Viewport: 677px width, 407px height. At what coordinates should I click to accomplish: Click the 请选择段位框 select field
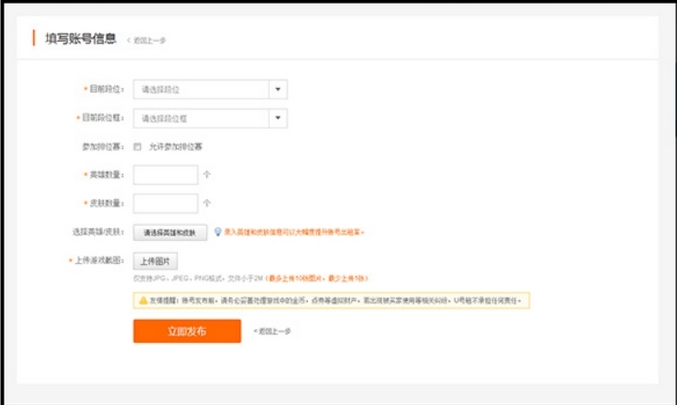200,118
